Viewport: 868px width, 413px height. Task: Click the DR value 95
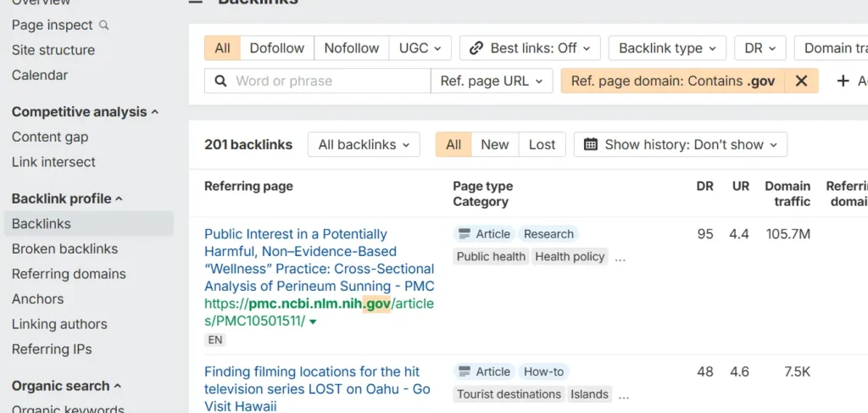click(x=705, y=234)
